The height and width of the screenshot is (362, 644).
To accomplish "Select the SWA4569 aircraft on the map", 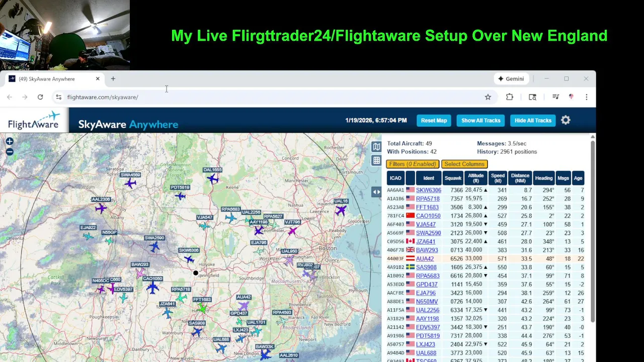I will (x=131, y=183).
